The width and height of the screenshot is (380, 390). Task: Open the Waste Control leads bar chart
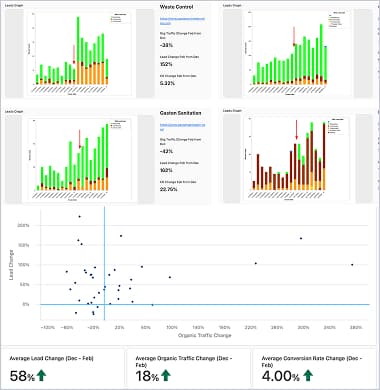(x=79, y=53)
